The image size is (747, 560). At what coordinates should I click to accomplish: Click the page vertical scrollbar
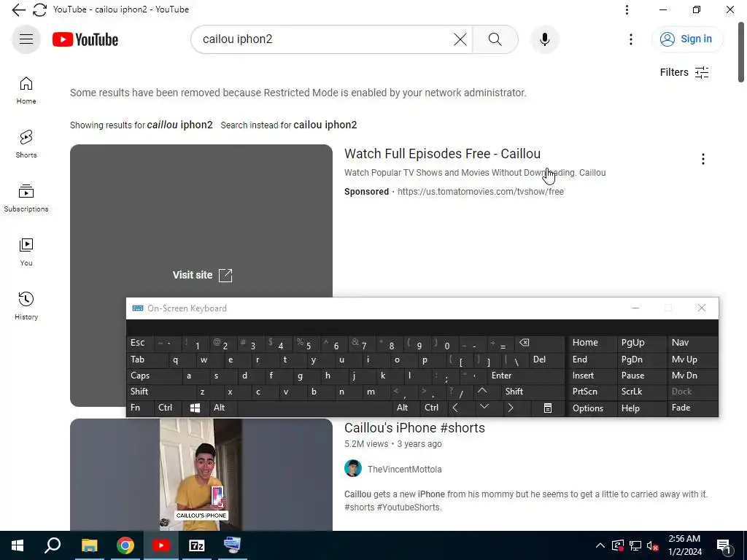pos(741,52)
